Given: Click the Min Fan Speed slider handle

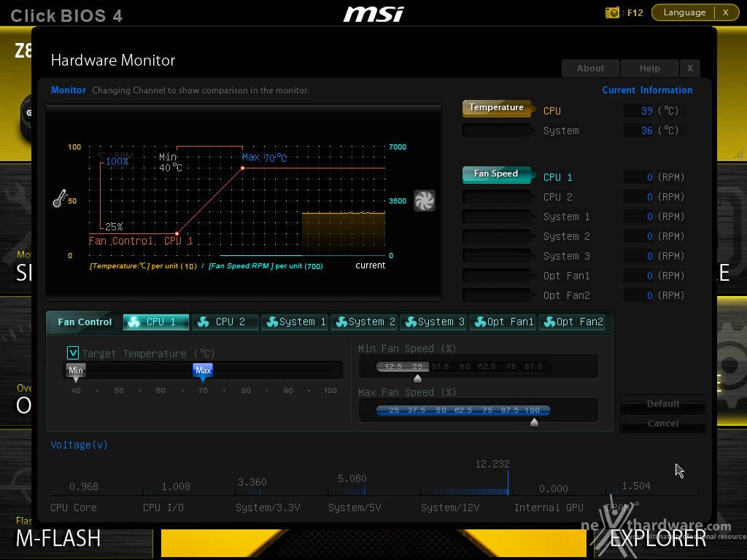Looking at the screenshot, I should 417,378.
